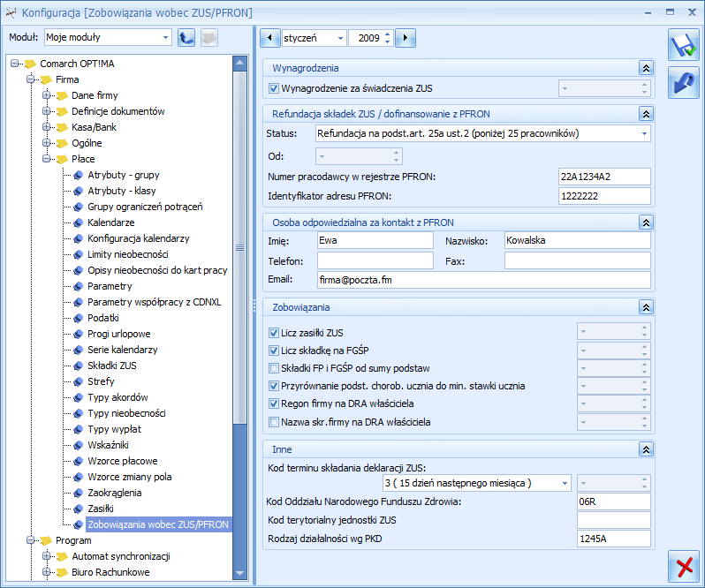Select Wskaźniki tree item

coord(108,445)
